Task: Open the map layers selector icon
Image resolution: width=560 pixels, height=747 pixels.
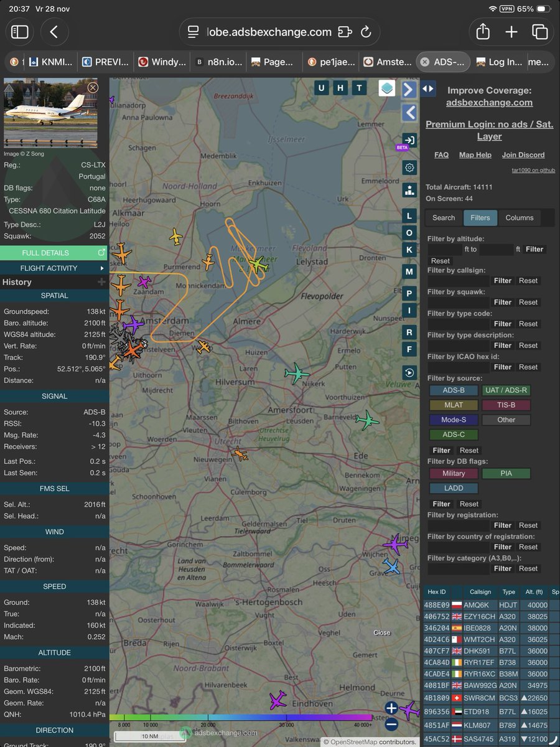Action: tap(387, 88)
